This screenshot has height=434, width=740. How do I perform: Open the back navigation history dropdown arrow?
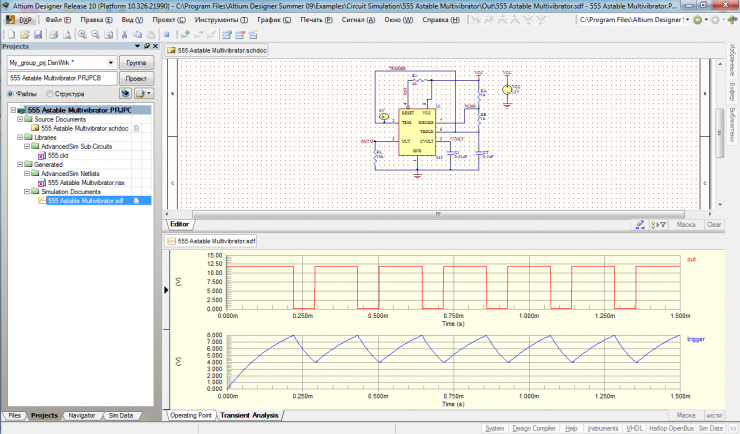(706, 20)
